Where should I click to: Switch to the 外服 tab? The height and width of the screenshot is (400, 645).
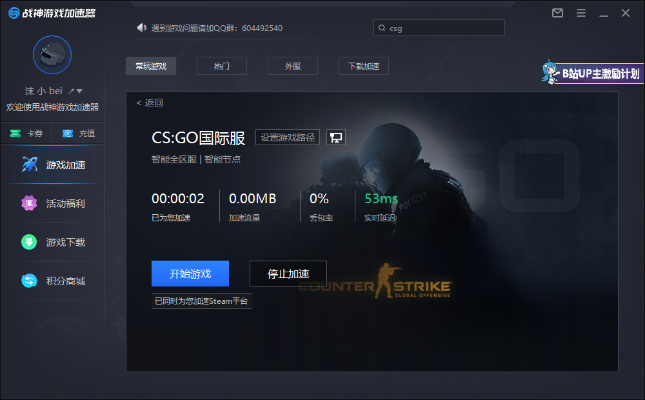pyautogui.click(x=292, y=66)
